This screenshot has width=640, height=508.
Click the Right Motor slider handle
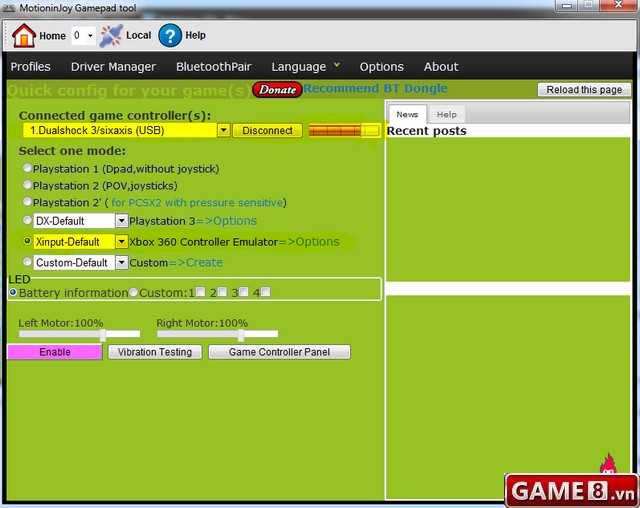241,335
